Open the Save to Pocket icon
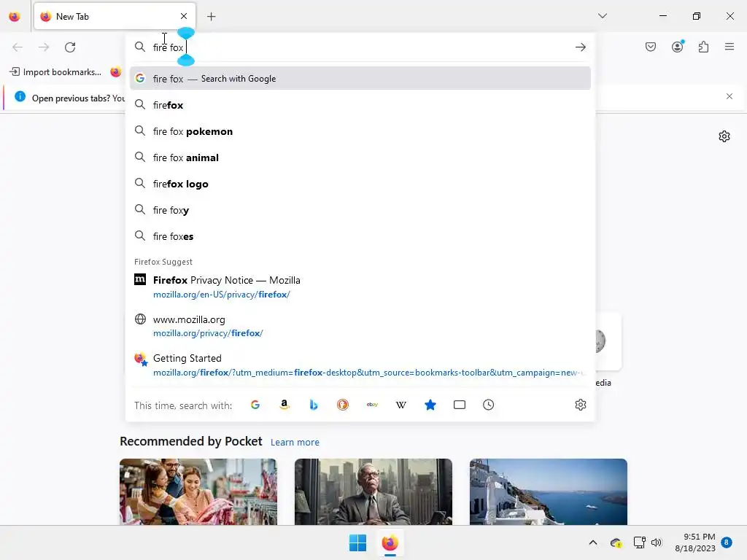This screenshot has height=560, width=747. 651,47
